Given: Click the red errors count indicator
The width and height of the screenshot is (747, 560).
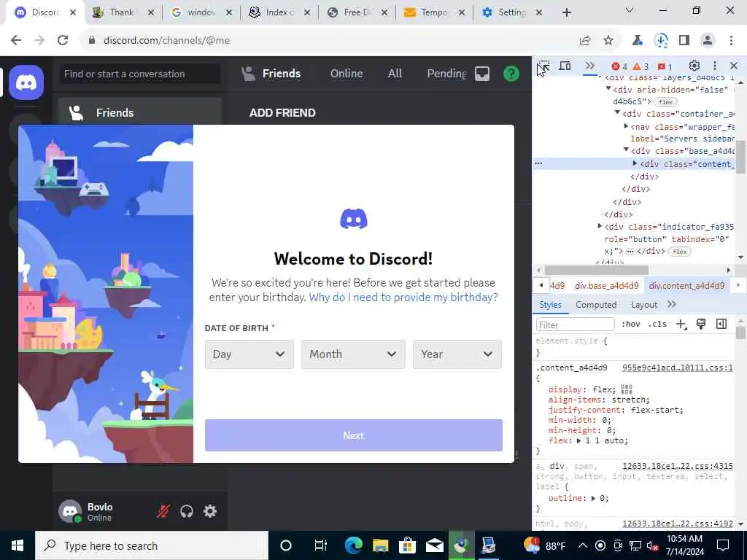Looking at the screenshot, I should tap(620, 66).
